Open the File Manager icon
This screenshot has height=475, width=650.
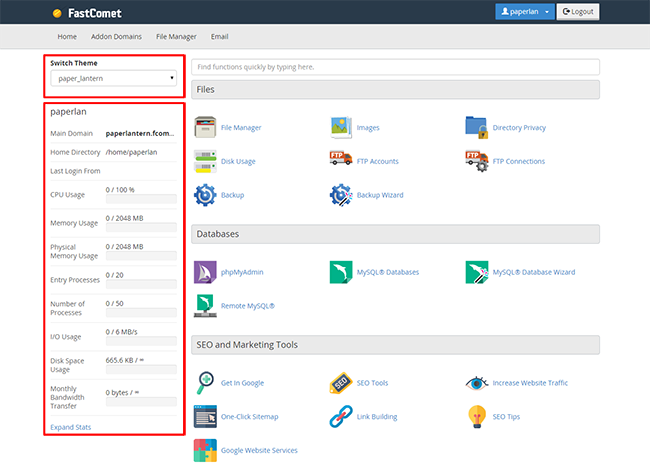(205, 128)
